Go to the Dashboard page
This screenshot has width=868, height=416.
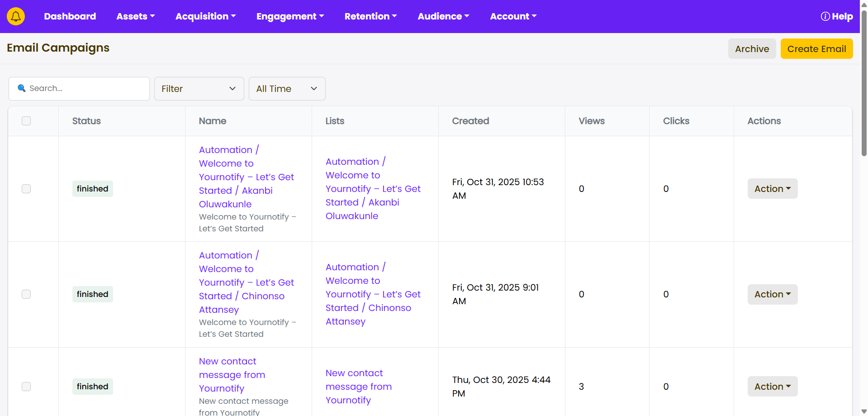click(x=70, y=16)
